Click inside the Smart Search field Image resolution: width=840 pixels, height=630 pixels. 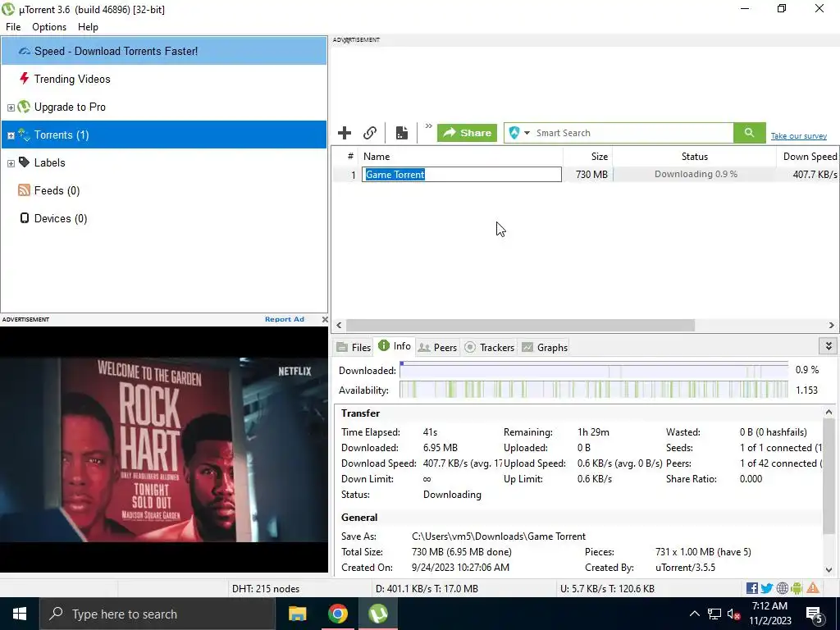[x=632, y=133]
